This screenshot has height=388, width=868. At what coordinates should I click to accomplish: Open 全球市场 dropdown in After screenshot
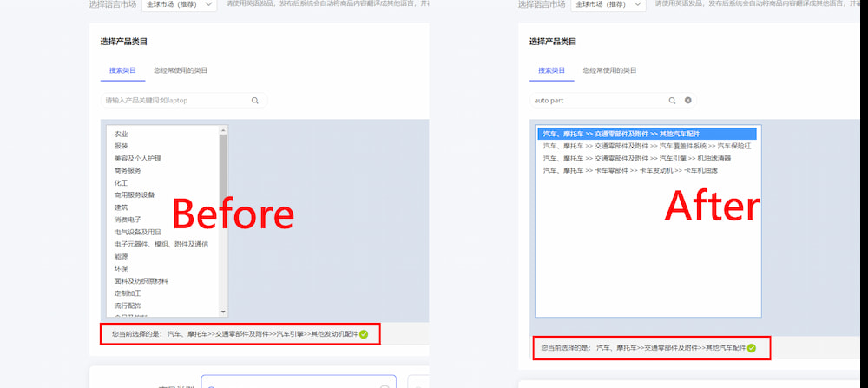[x=608, y=4]
